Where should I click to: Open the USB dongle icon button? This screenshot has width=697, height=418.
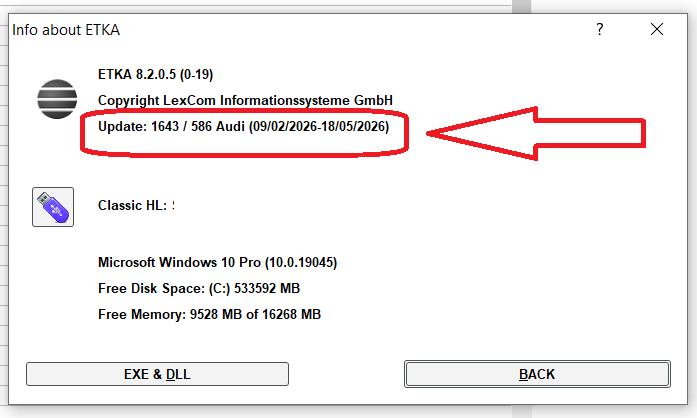[x=53, y=207]
